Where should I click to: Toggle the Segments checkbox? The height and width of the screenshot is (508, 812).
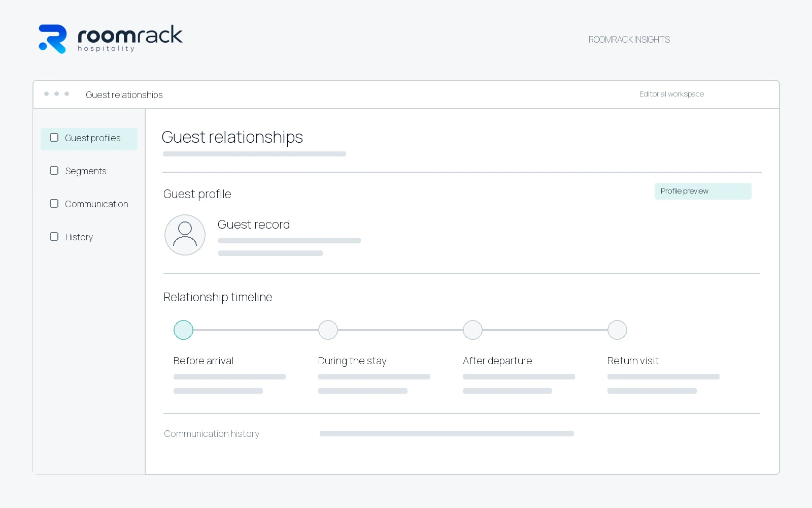tap(54, 171)
